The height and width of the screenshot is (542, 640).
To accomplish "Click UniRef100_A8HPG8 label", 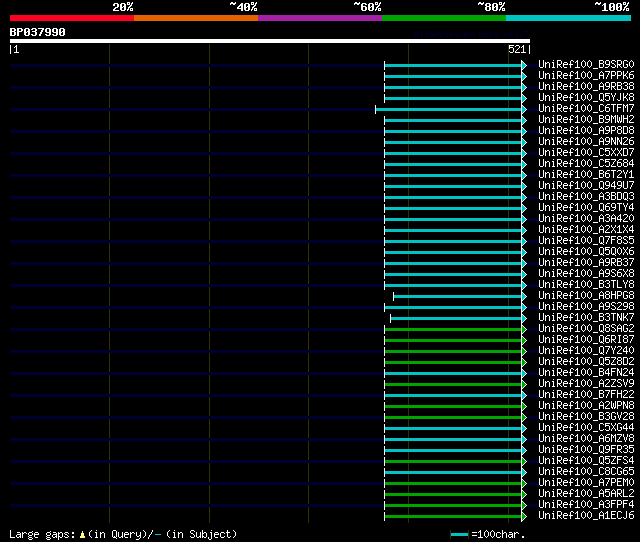I will [586, 296].
